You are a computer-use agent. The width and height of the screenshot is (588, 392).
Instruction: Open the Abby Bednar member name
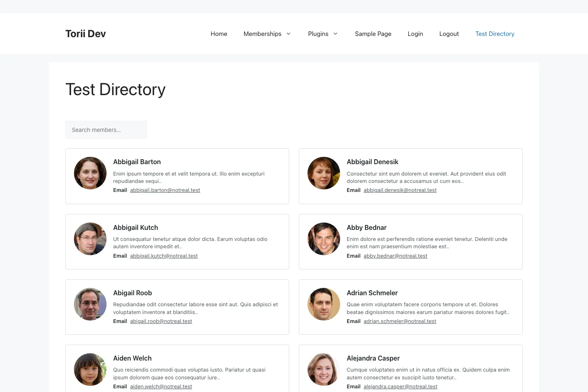coord(367,227)
